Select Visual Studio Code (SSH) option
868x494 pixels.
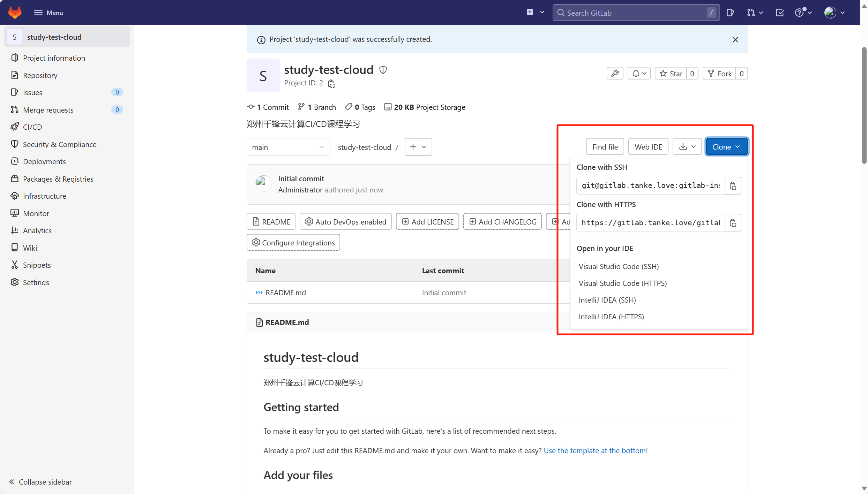[x=619, y=266]
